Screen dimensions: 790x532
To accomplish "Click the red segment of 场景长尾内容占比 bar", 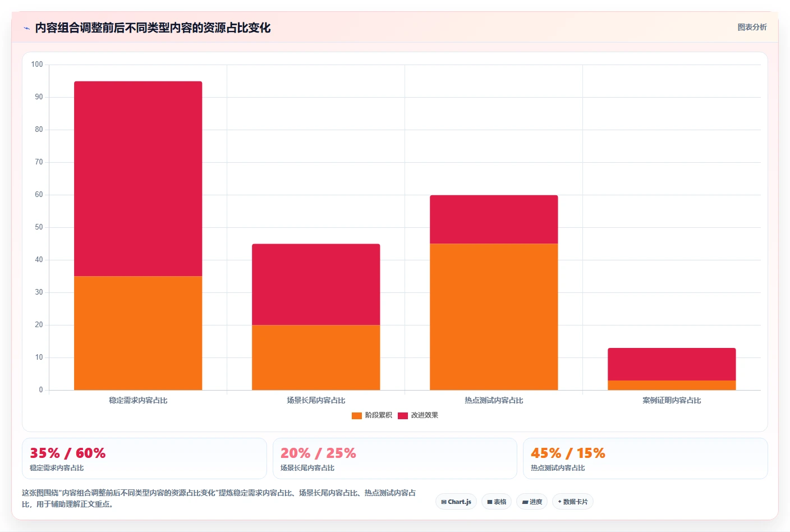I will (x=316, y=284).
